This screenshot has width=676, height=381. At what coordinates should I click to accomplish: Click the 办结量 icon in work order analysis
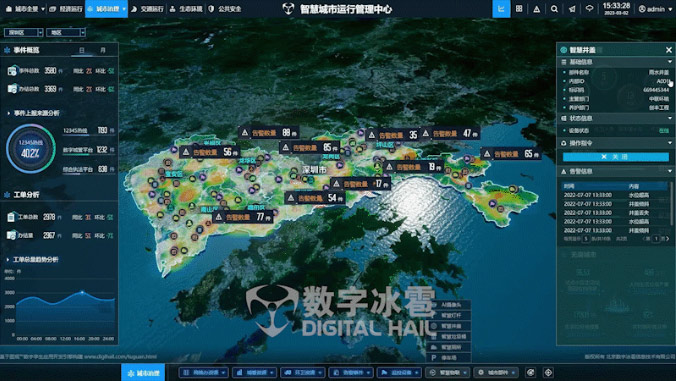pos(11,235)
